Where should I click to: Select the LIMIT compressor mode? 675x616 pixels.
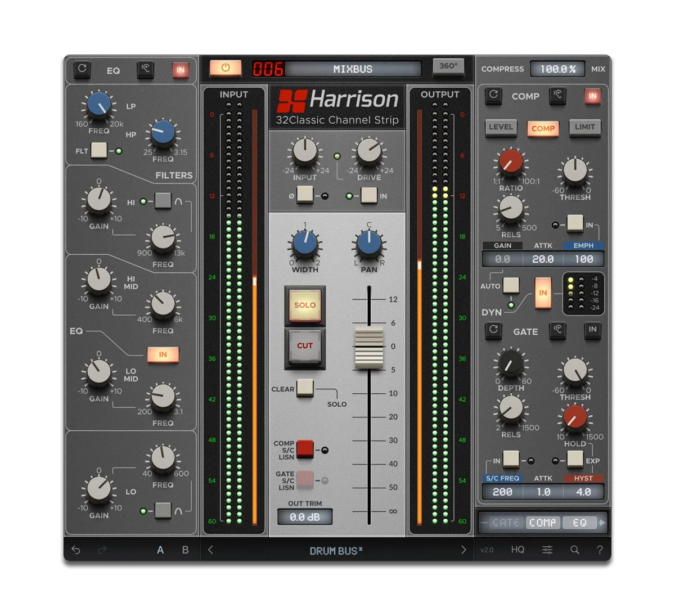click(x=585, y=128)
